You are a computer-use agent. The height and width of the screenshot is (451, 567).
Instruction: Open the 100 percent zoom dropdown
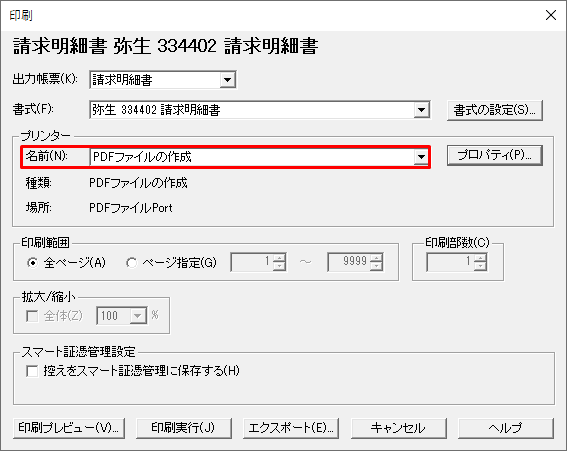tap(137, 316)
